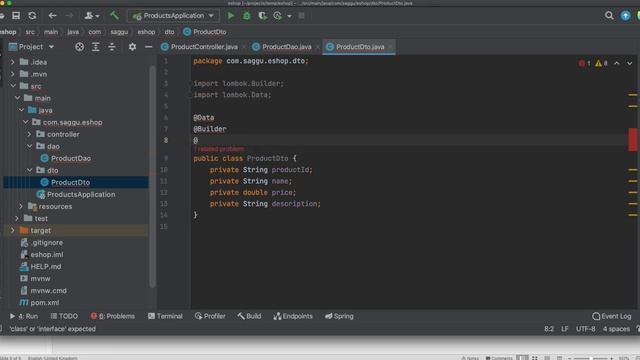Open the Event Log

pos(611,316)
